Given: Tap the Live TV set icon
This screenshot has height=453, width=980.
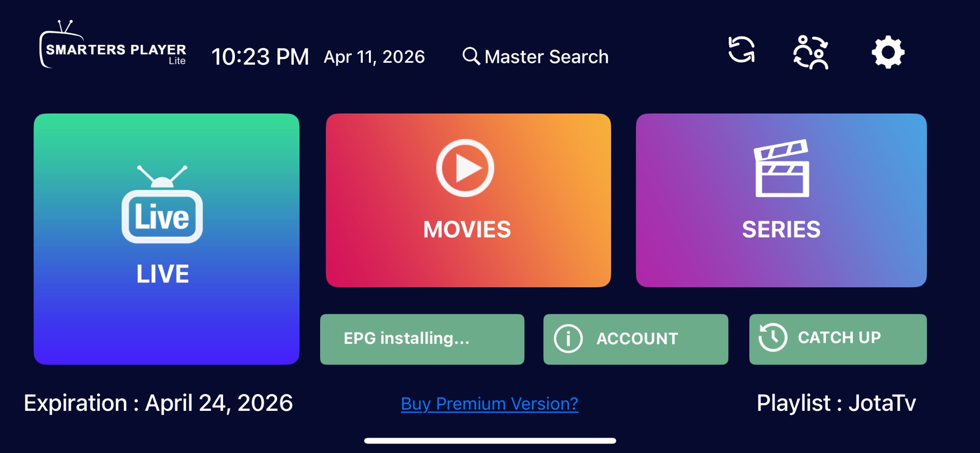Looking at the screenshot, I should click(x=162, y=204).
